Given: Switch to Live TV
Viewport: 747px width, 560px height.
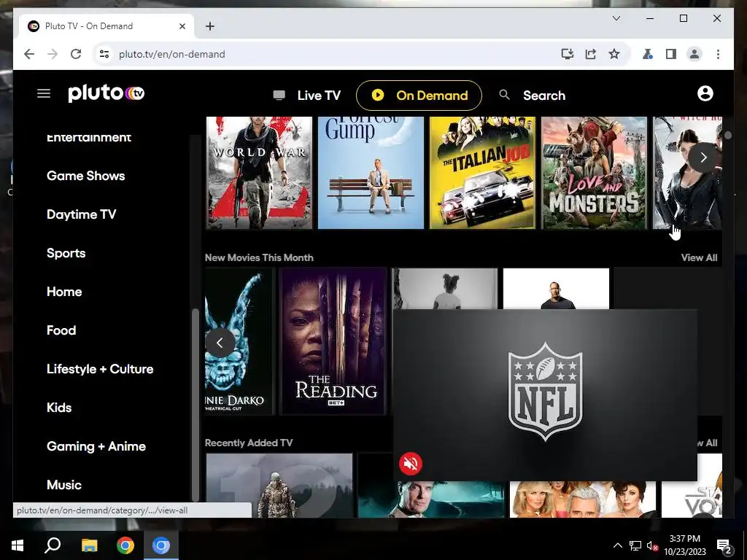Looking at the screenshot, I should click(307, 96).
